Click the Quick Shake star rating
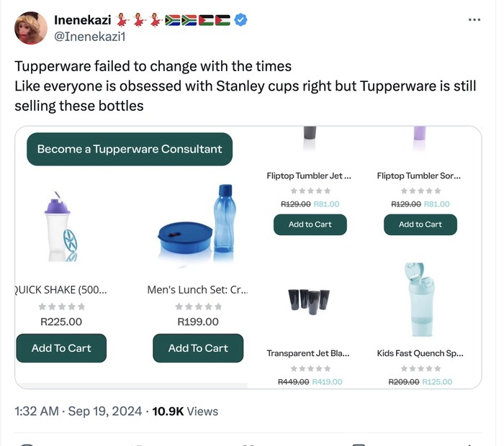The width and height of the screenshot is (504, 446). pyautogui.click(x=61, y=306)
